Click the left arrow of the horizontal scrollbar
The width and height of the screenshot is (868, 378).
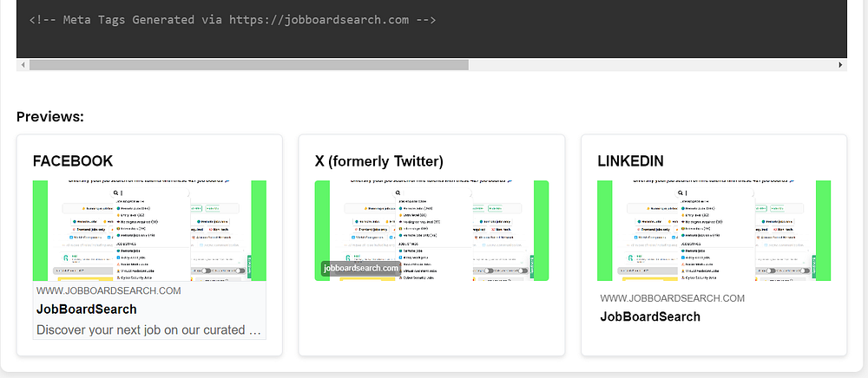(23, 65)
